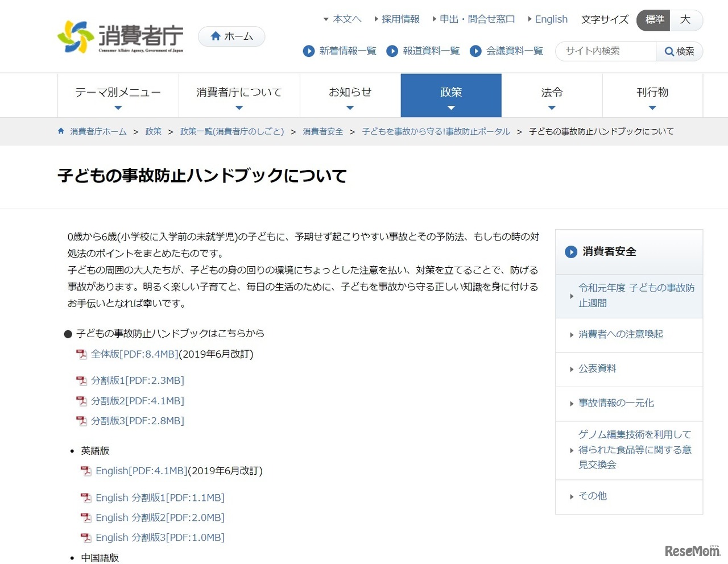
Task: Expand the テーマ別メニュー dropdown
Action: (x=118, y=96)
